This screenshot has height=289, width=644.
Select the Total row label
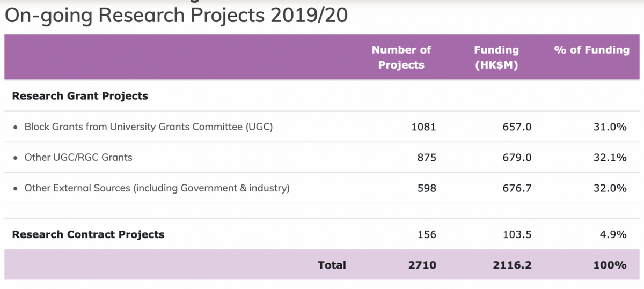(x=332, y=265)
